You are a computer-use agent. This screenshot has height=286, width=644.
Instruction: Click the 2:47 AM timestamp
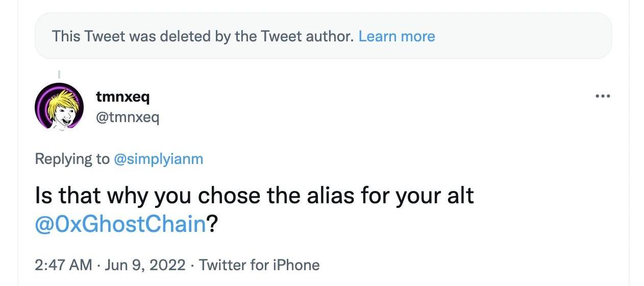[x=63, y=265]
